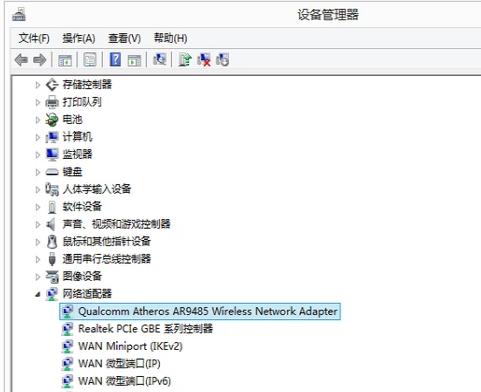Expand the 计算机 node
481x392 pixels.
37,137
